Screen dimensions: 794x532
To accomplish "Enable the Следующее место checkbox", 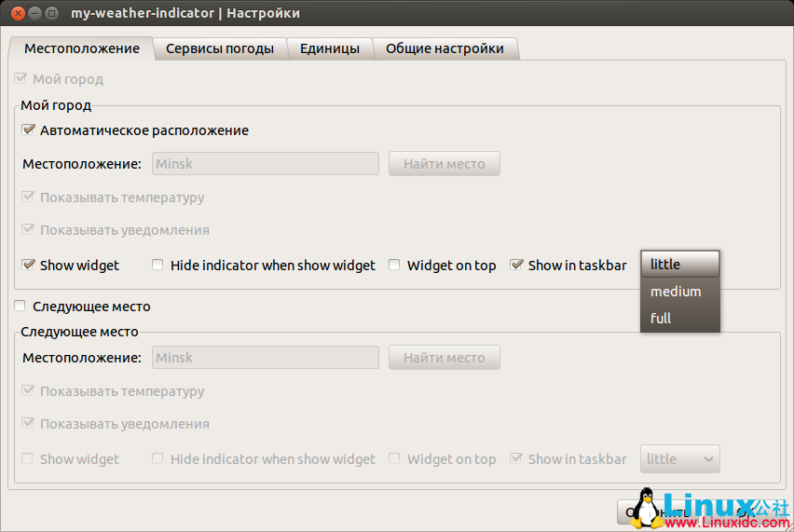I will click(x=21, y=307).
